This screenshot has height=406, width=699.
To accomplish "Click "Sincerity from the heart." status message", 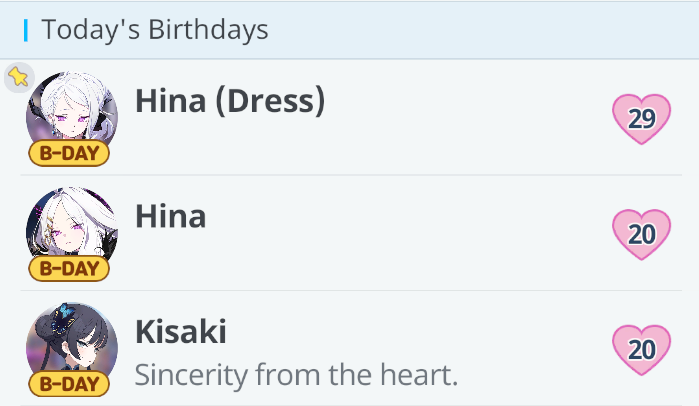I will pyautogui.click(x=295, y=376).
